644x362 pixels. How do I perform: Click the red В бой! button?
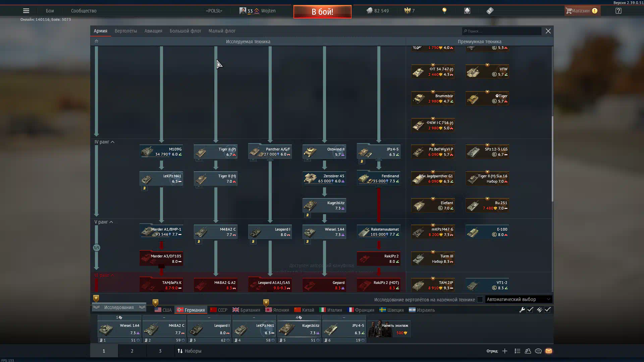(x=322, y=12)
